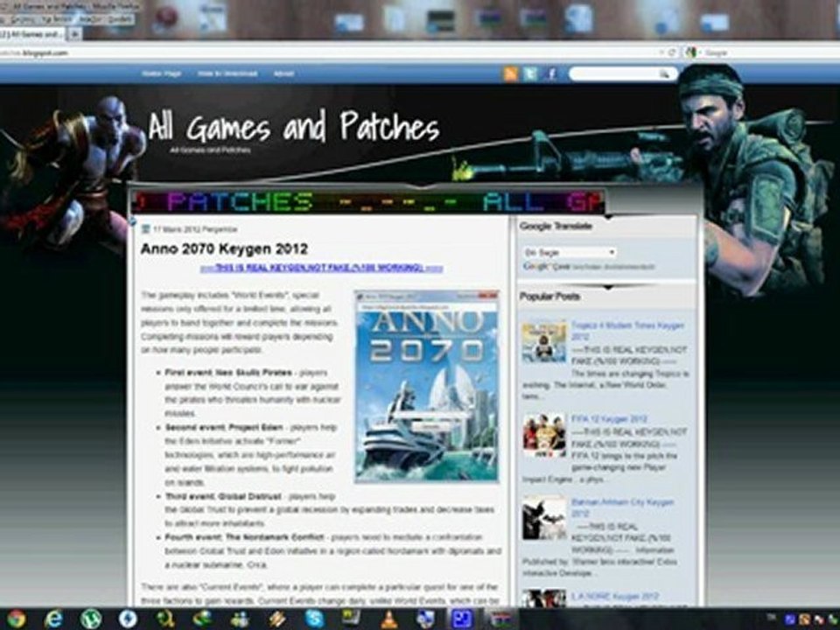Open Batman Arkham City Keygen 2012 link
Screen dimensions: 840x630
(622, 507)
